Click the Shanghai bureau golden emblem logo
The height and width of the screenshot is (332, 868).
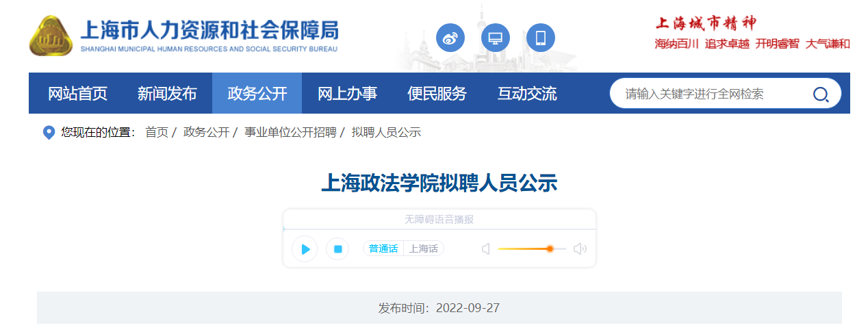pos(51,36)
